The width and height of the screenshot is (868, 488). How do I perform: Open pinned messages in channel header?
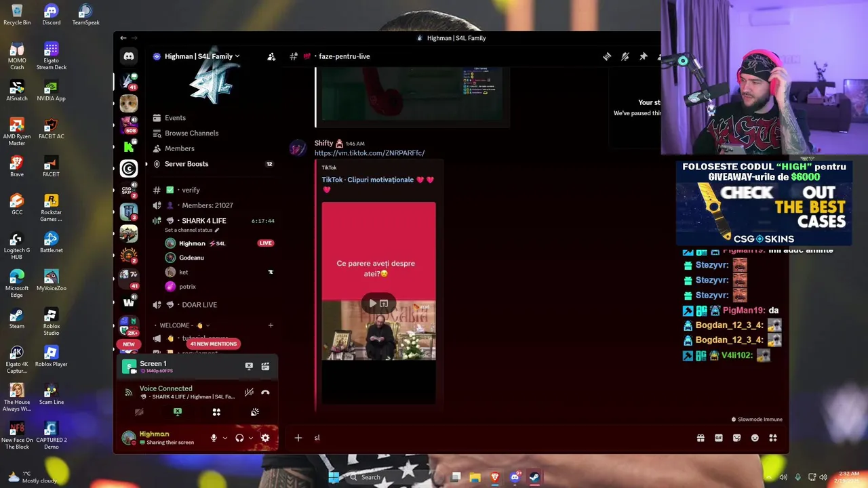644,57
